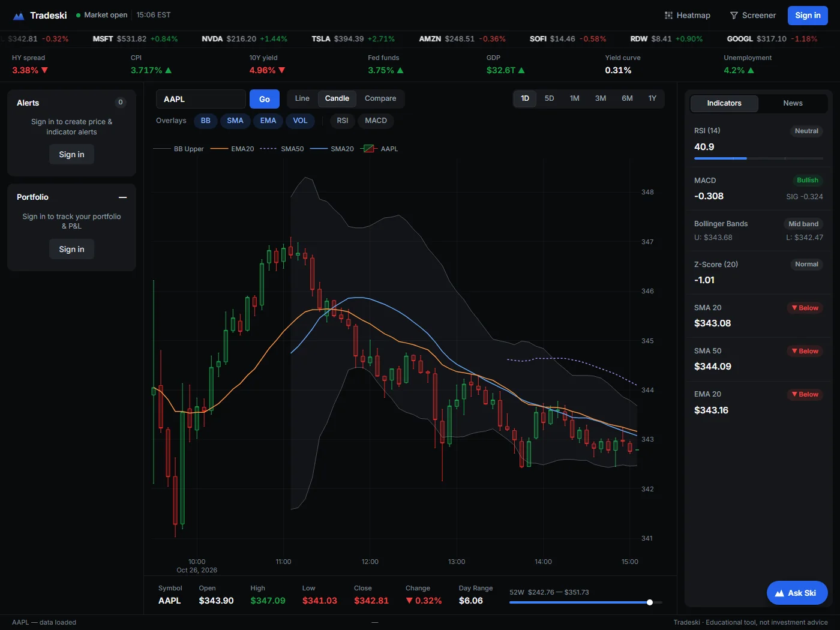The width and height of the screenshot is (840, 630).
Task: Click the GDP up arrow indicator
Action: point(521,70)
